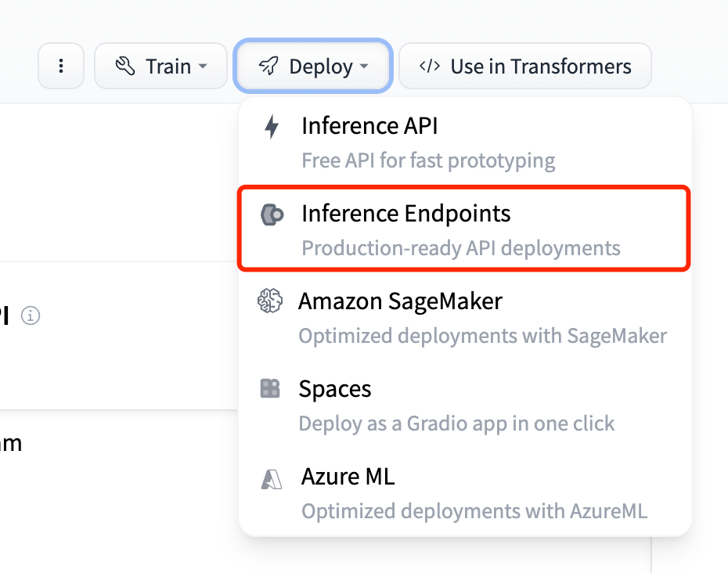Choose Spaces Gradio app option

(464, 405)
